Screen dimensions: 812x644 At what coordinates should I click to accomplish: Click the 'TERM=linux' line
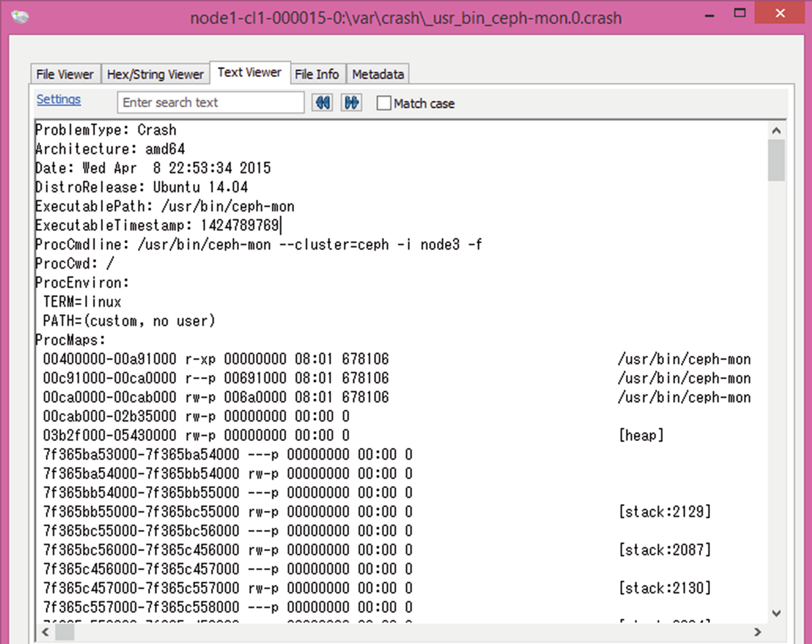tap(82, 302)
